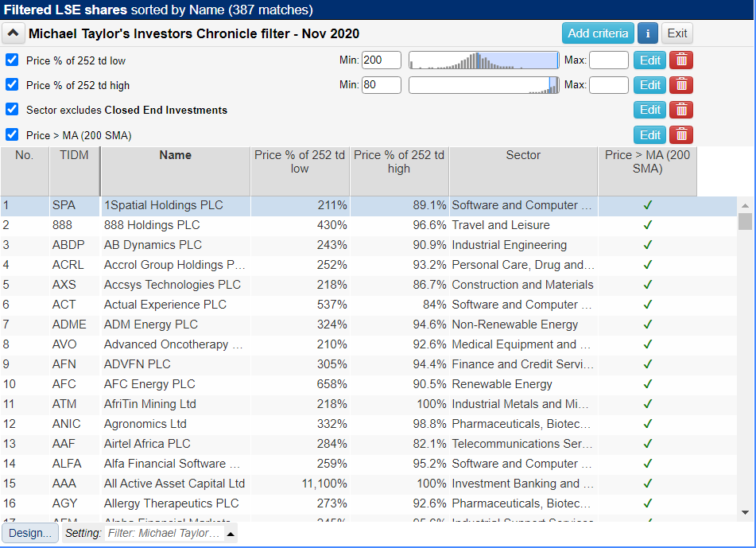Exit the filter panel
This screenshot has height=548, width=756.
(677, 33)
